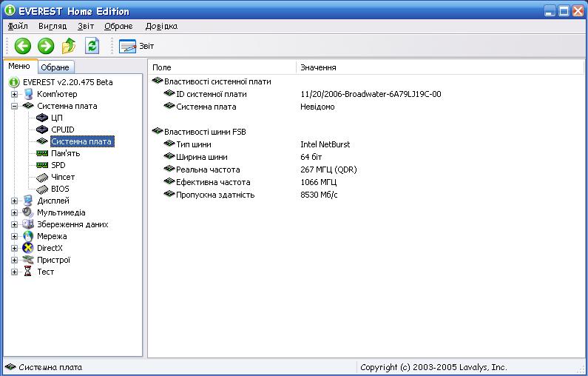Image resolution: width=588 pixels, height=376 pixels.
Task: Select the CPUID tree item
Action: click(63, 130)
